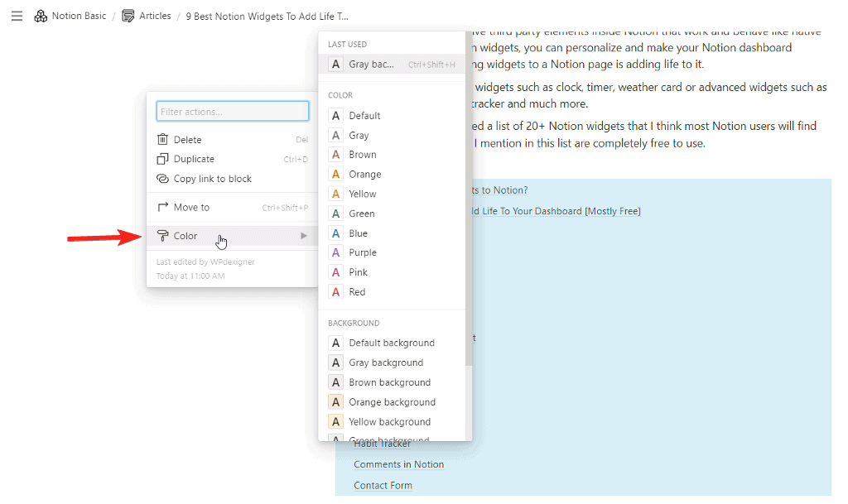Viewport: 848px width, 504px height.
Task: Click the Articles page icon in breadcrumb
Action: [128, 15]
